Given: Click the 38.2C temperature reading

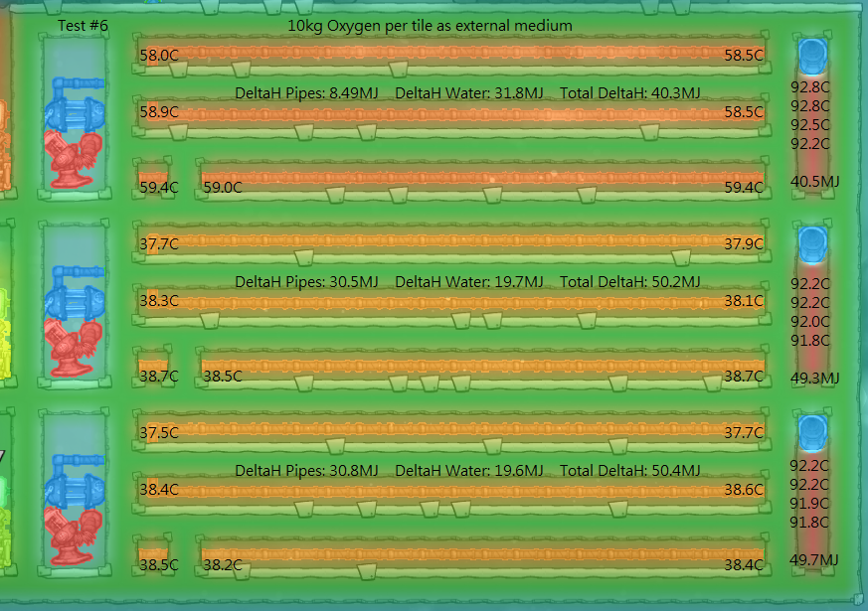Looking at the screenshot, I should tap(223, 564).
